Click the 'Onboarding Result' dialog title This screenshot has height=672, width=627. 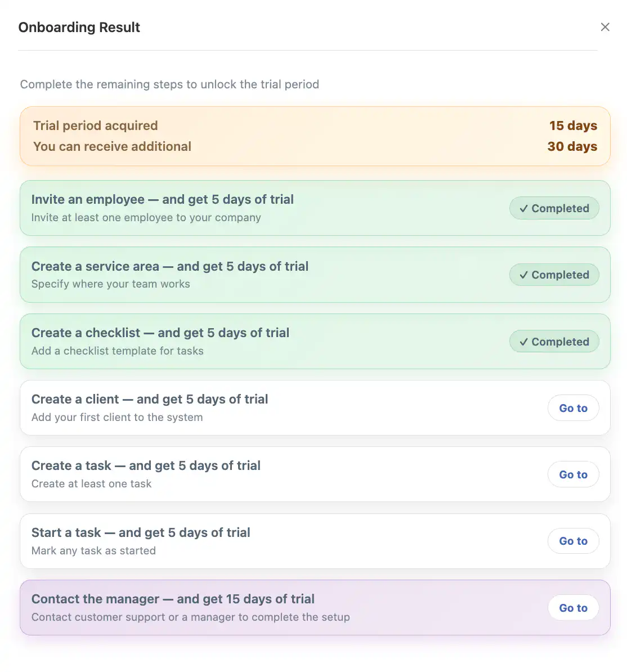[79, 27]
